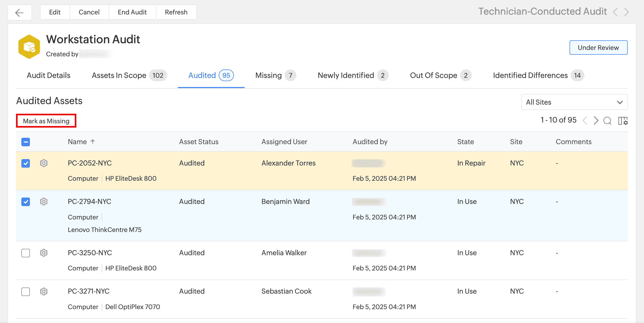Open column chooser settings icon
The image size is (644, 323).
[x=623, y=121]
